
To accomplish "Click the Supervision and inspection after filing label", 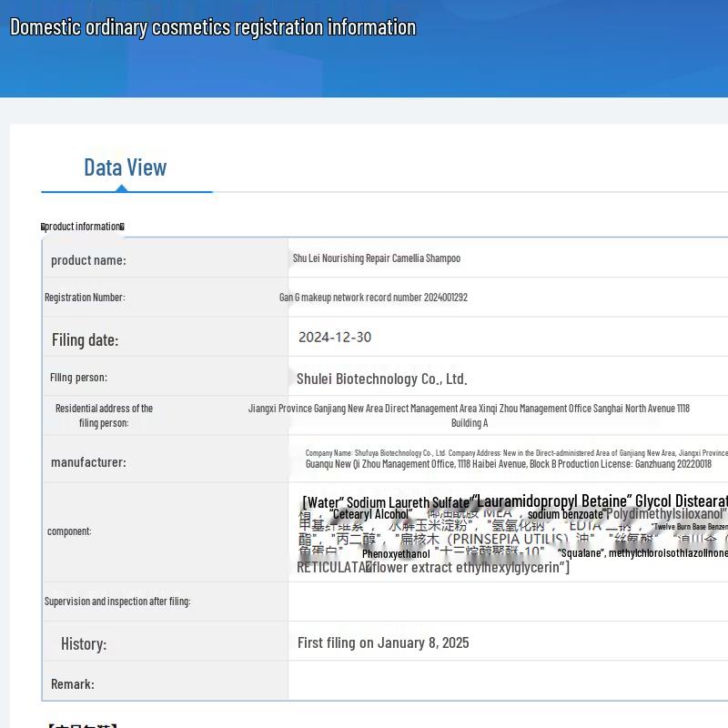I will (117, 602).
